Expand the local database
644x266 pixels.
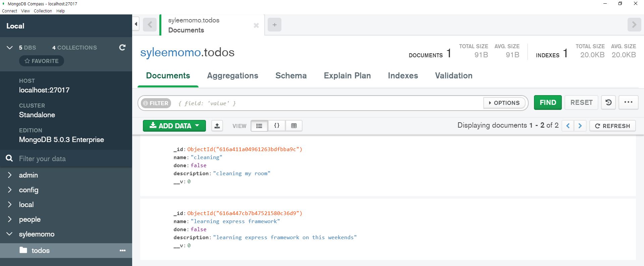(x=10, y=204)
